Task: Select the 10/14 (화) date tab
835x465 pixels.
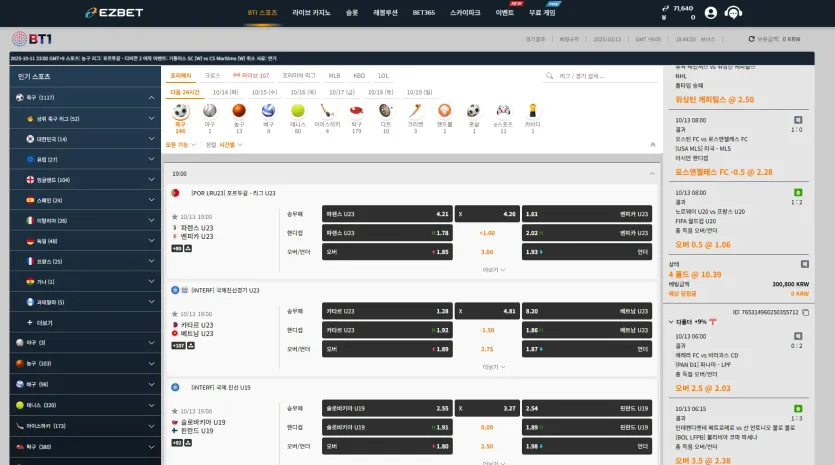Action: pos(225,92)
